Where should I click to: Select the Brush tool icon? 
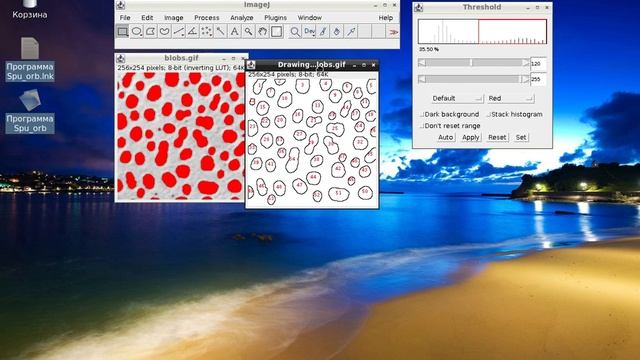pyautogui.click(x=323, y=31)
